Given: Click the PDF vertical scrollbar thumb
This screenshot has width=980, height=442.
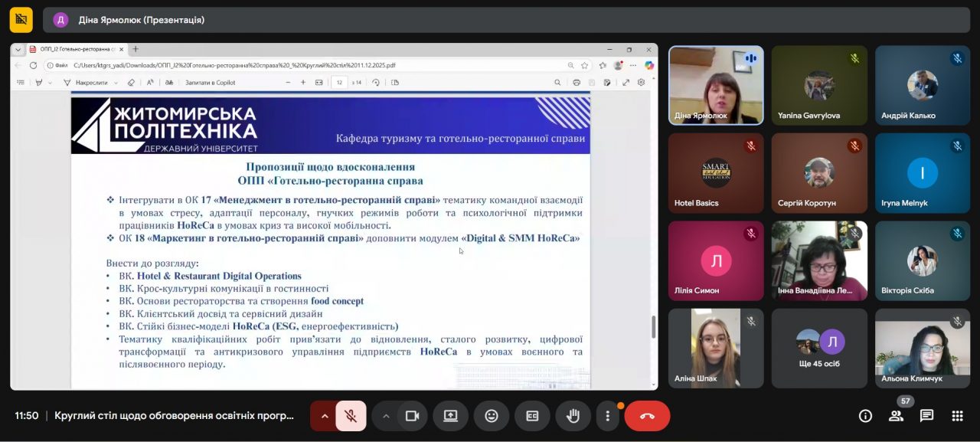Looking at the screenshot, I should [653, 326].
